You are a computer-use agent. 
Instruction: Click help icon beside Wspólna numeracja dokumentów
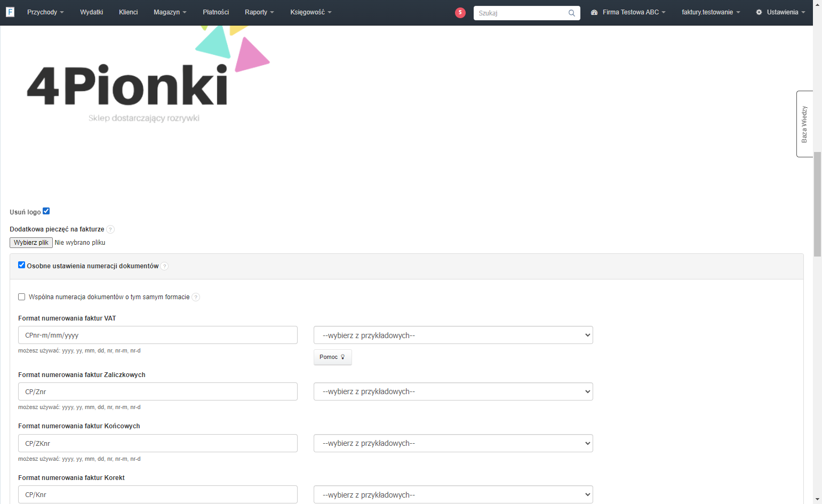click(196, 297)
